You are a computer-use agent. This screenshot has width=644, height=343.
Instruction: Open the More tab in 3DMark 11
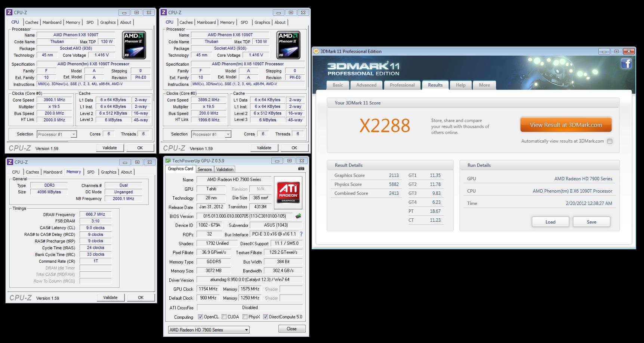click(x=484, y=85)
